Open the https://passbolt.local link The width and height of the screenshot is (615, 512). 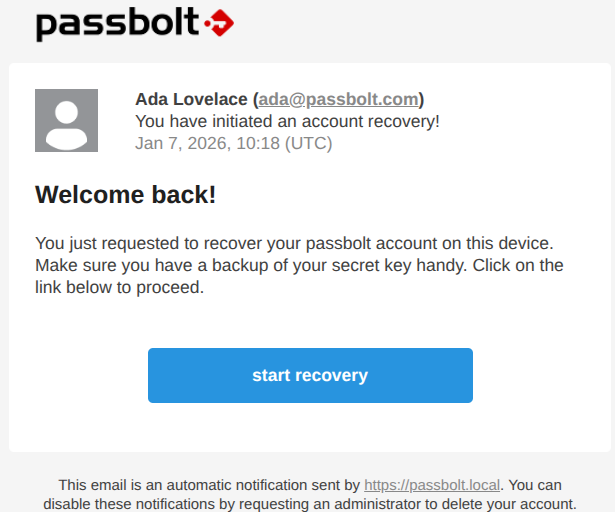[x=432, y=485]
